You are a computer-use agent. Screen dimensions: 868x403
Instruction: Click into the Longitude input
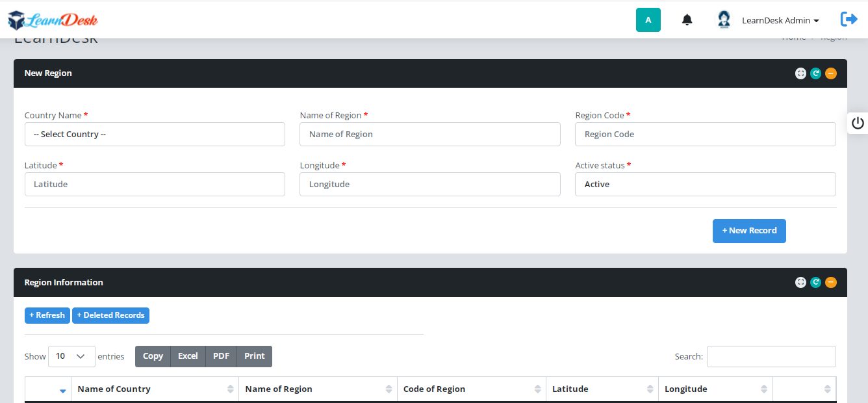coord(430,184)
